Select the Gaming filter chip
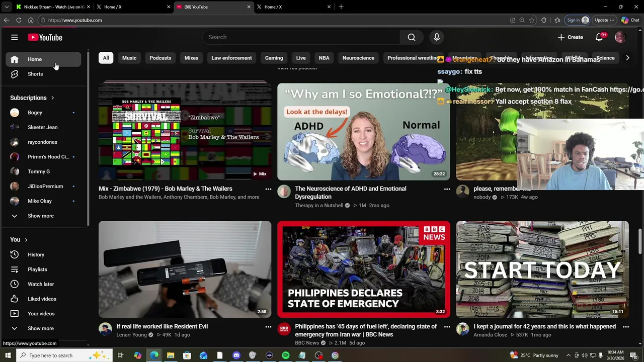The image size is (644, 362). [x=274, y=58]
